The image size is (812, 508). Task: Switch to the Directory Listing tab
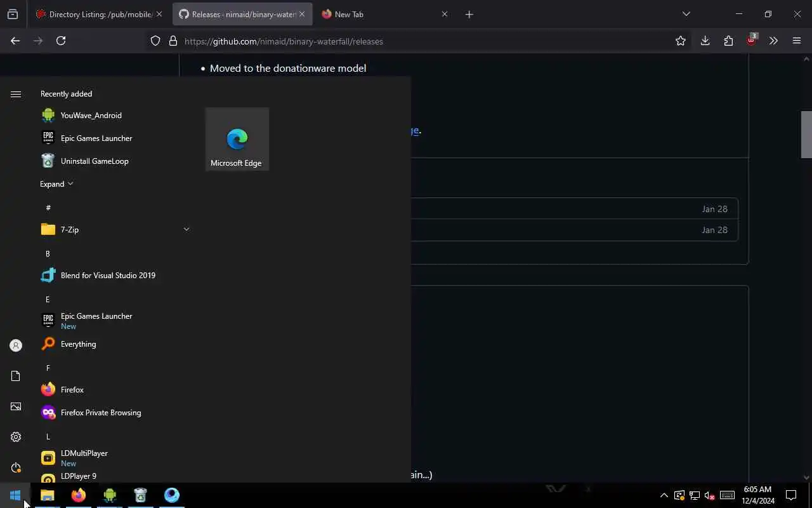tap(100, 14)
